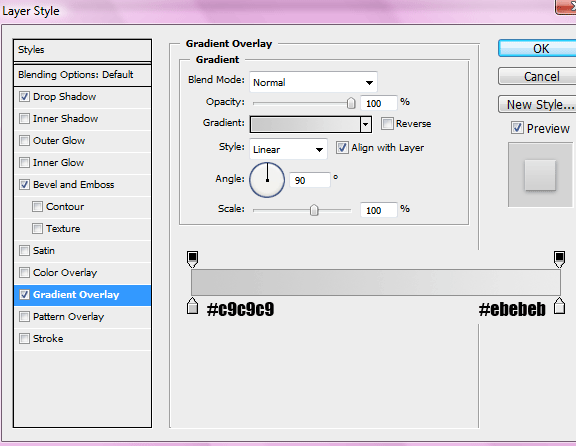Click the style preview thumbnail
Viewport: 576px width, 446px height.
pos(540,175)
